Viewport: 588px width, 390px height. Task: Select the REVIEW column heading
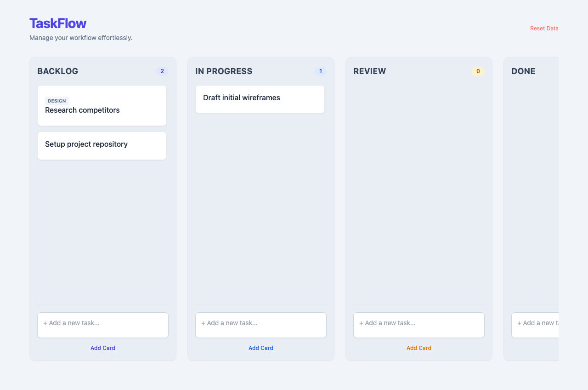point(369,71)
